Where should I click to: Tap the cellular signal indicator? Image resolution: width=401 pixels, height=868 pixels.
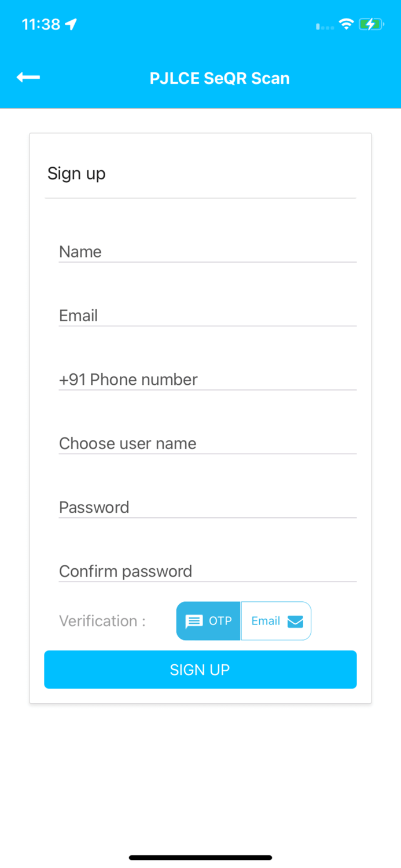coord(323,26)
